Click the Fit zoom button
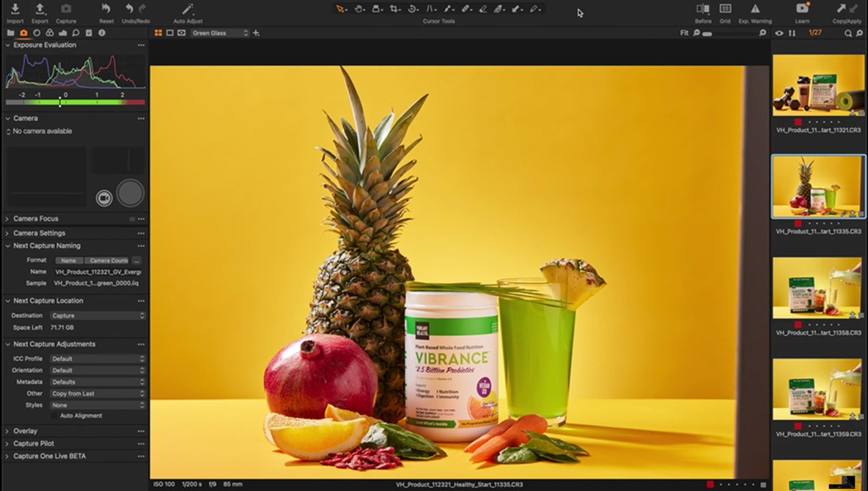Viewport: 868px width, 491px height. tap(684, 33)
